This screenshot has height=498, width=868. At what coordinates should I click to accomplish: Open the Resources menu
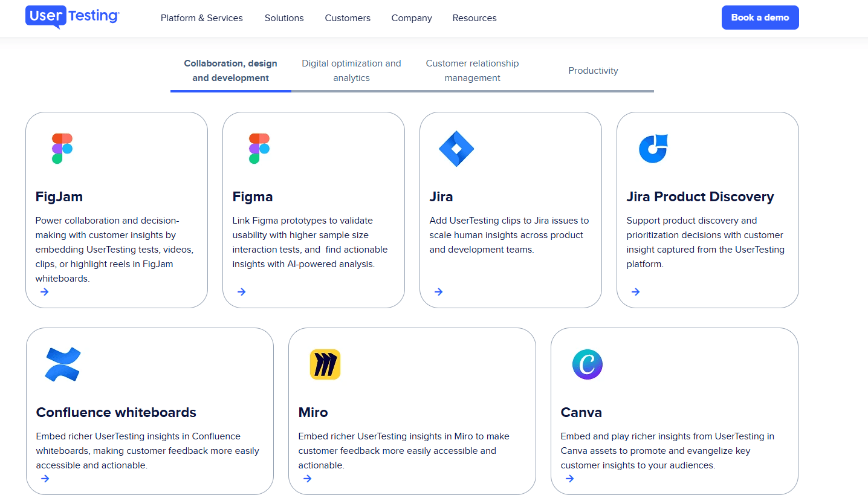(x=474, y=18)
